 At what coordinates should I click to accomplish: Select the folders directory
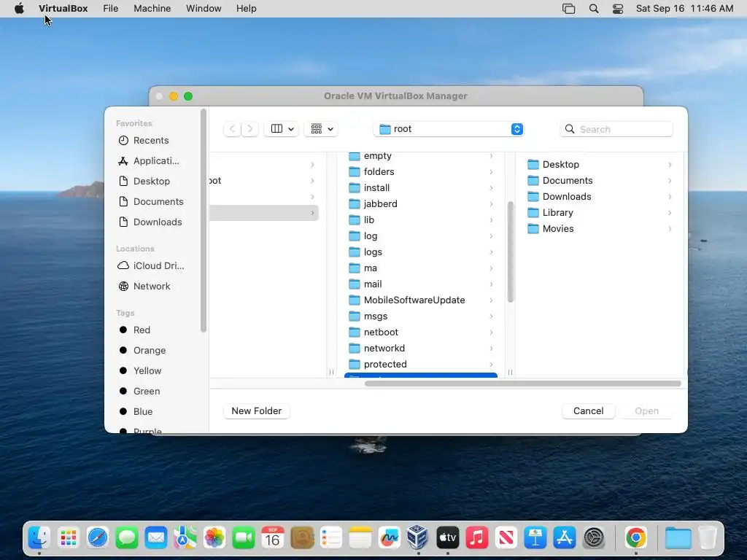tap(421, 172)
